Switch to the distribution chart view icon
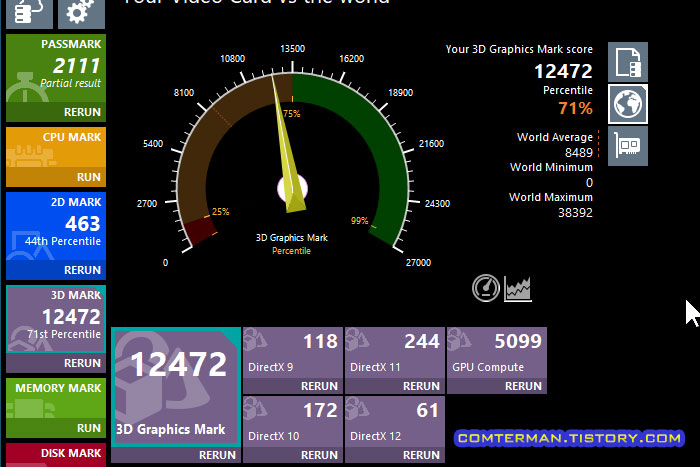This screenshot has height=467, width=700. coord(518,288)
